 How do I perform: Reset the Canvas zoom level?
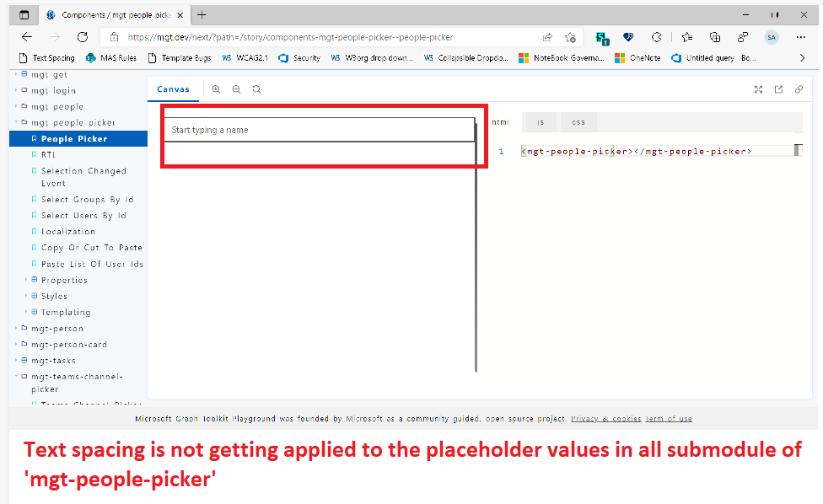(256, 88)
